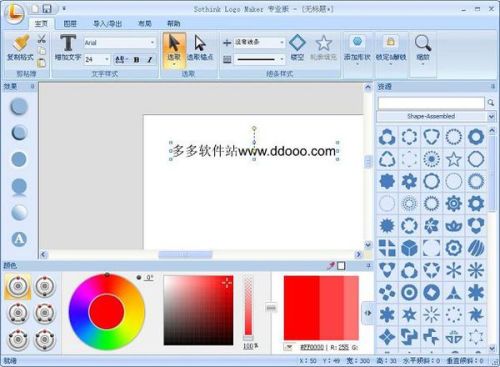This screenshot has height=367, width=500.
Task: Open the line stroke sample dropdown
Action: (x=282, y=59)
